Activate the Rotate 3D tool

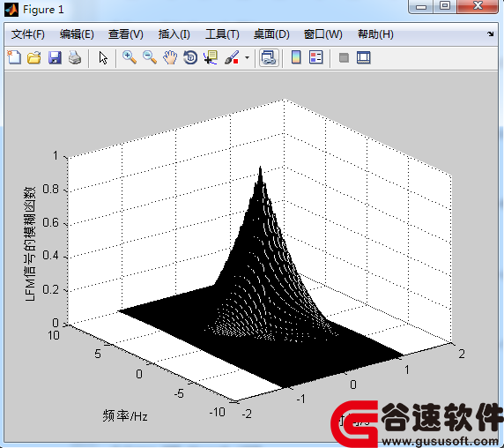[x=190, y=58]
